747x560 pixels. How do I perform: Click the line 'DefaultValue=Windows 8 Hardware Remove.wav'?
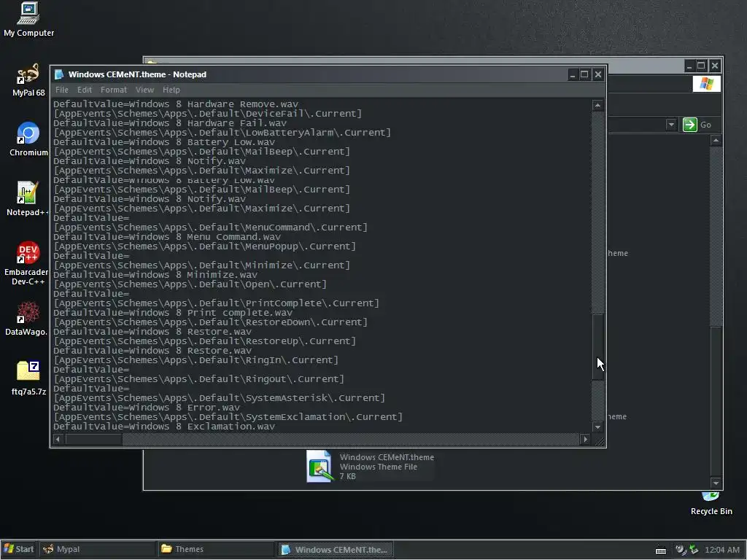[x=175, y=104]
